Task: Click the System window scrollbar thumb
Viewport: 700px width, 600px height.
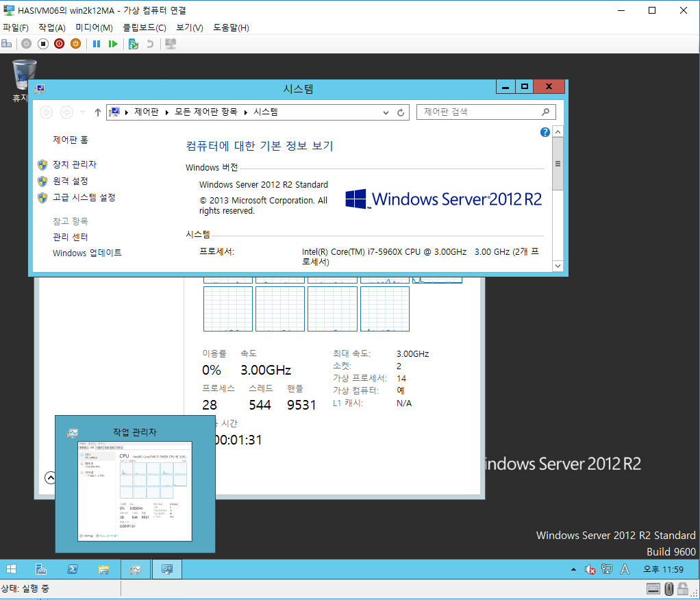Action: [558, 164]
